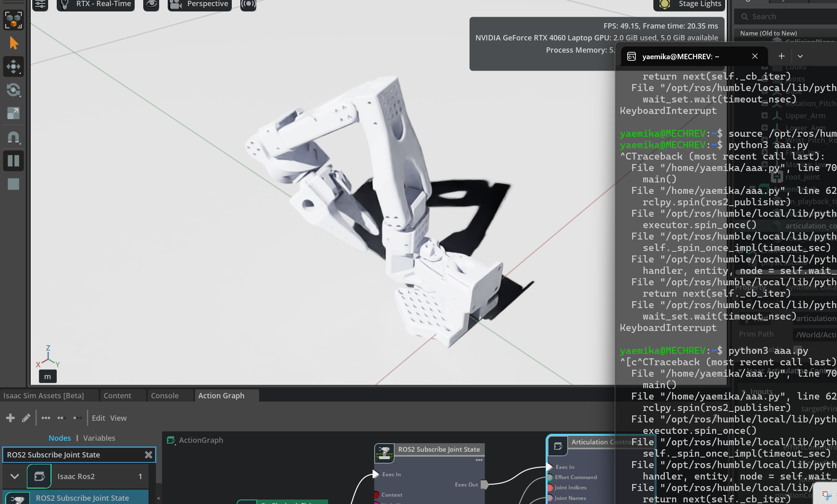
Task: Click the viewport streaming waves icon
Action: [248, 4]
